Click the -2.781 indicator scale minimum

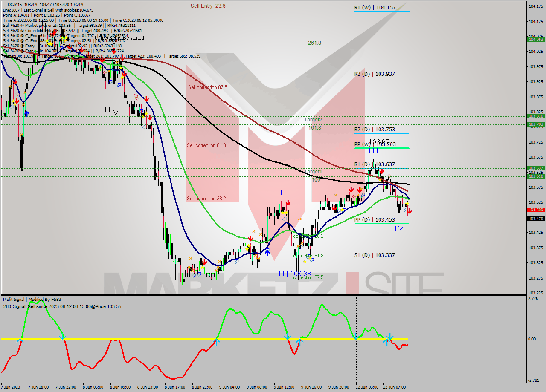(x=534, y=380)
